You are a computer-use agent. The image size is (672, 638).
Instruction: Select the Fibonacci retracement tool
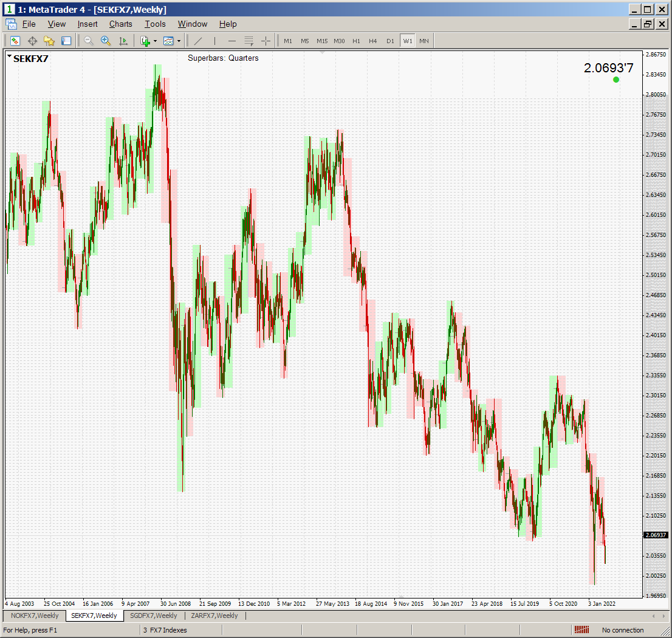point(249,41)
